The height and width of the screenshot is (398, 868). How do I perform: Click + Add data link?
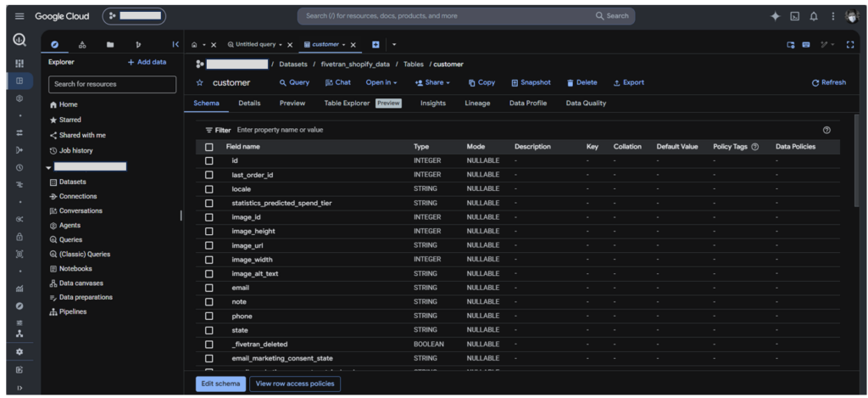point(147,62)
